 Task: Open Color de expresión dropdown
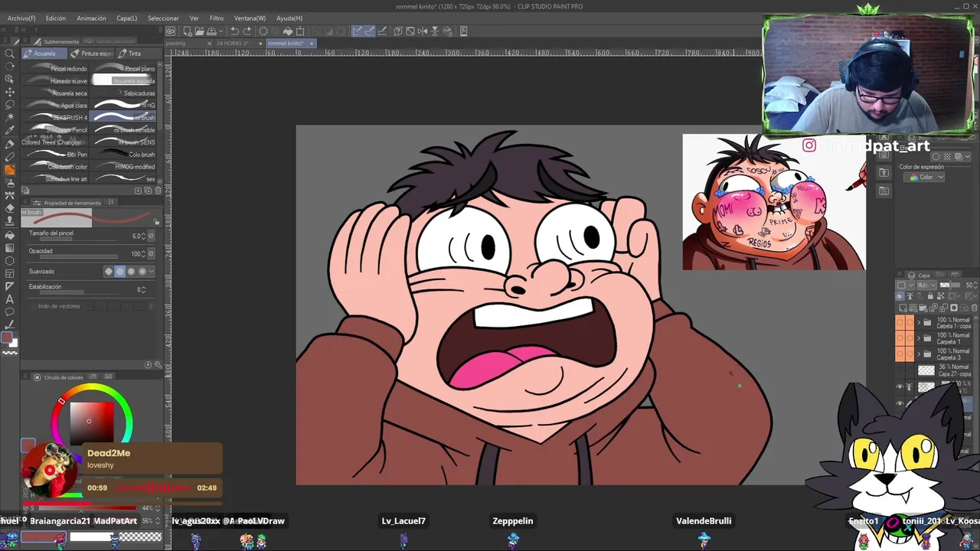[x=926, y=177]
